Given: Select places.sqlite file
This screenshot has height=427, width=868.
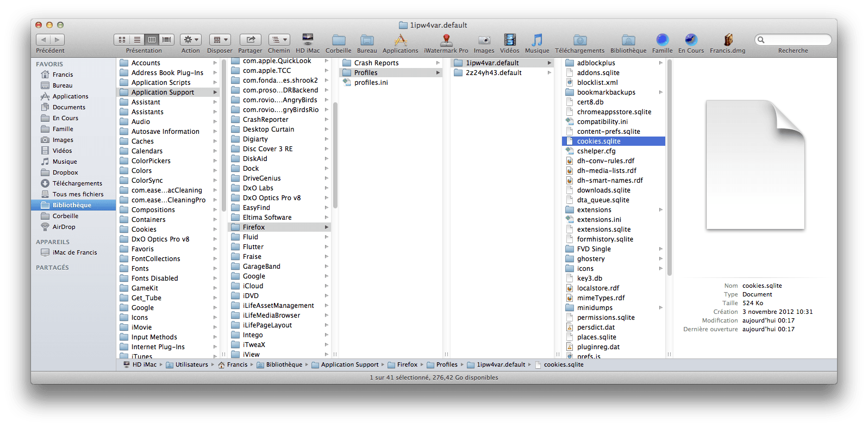Looking at the screenshot, I should pyautogui.click(x=614, y=337).
